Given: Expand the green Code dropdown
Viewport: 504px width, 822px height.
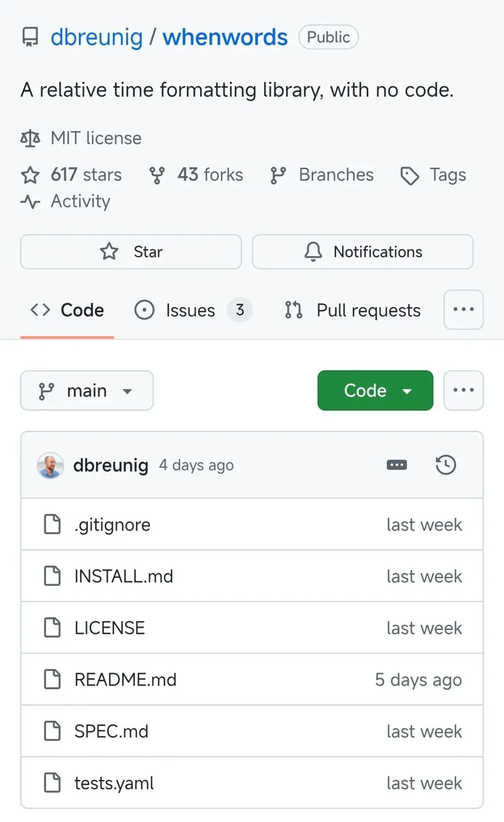Looking at the screenshot, I should tap(375, 390).
